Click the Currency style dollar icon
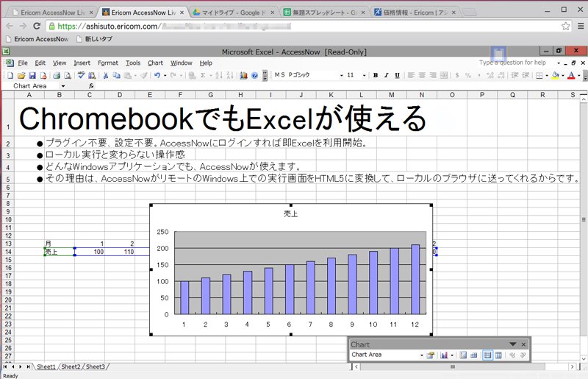 point(457,76)
